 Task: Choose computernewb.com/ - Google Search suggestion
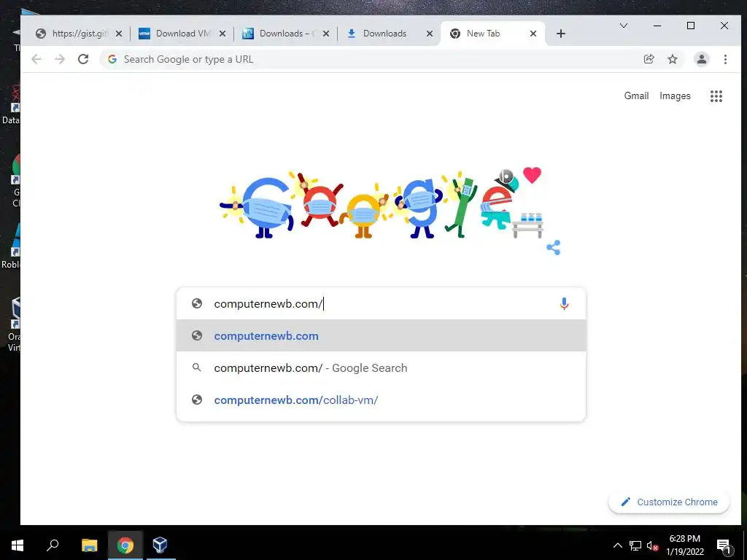coord(381,367)
